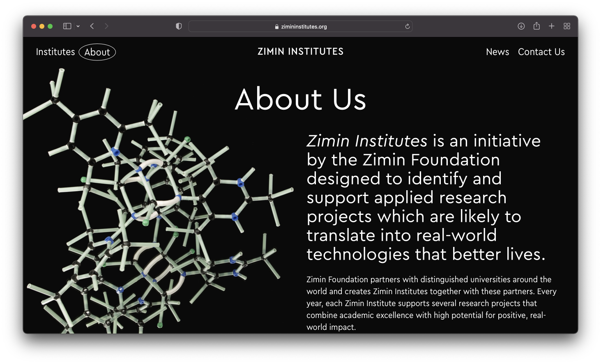Viewport: 601px width, 364px height.
Task: Visit the ZIMIN INSTITUTES home logo
Action: click(300, 51)
